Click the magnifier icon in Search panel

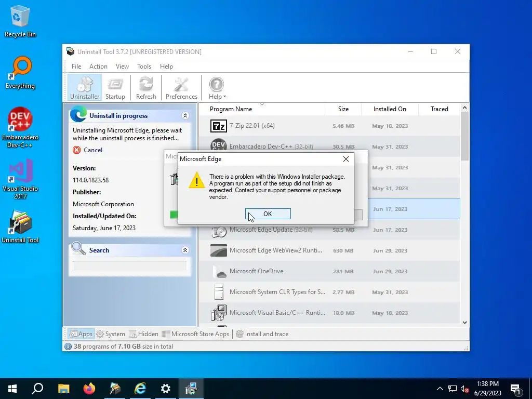(x=78, y=249)
